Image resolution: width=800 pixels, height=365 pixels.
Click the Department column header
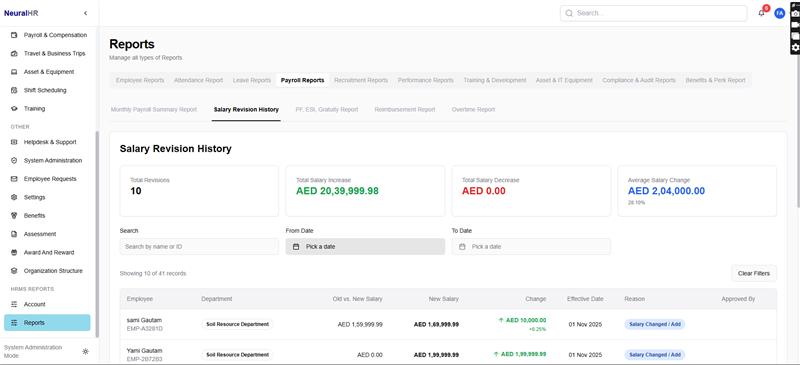(x=217, y=299)
